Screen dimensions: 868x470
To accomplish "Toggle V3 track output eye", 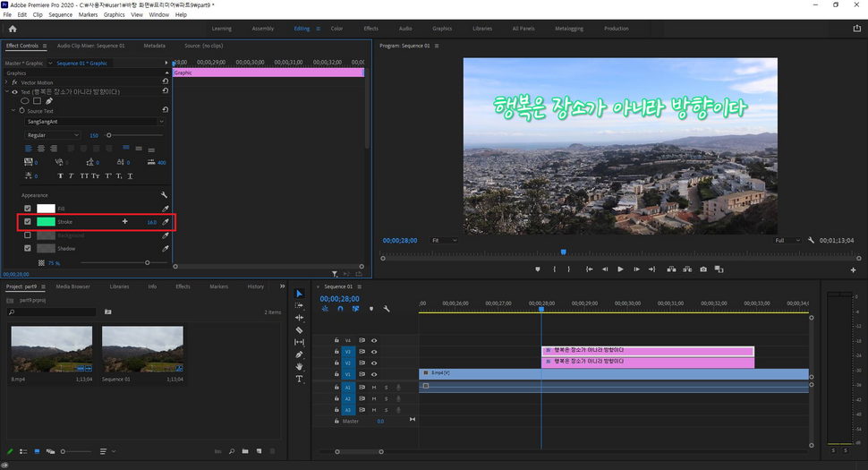I will tap(374, 352).
